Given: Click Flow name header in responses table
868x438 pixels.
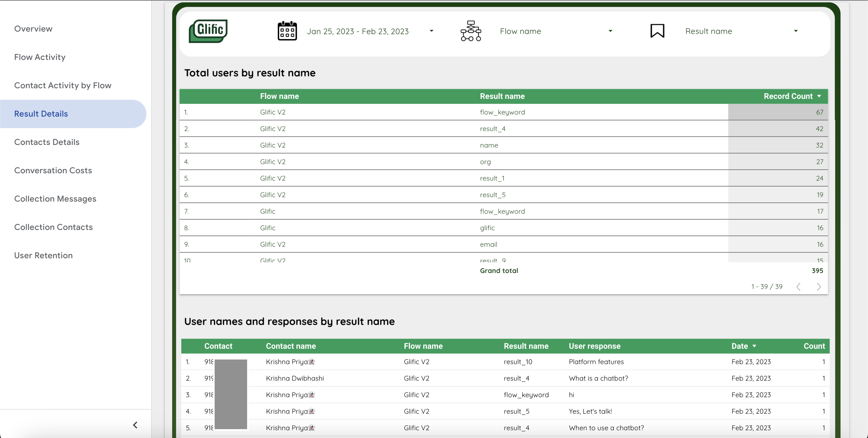Looking at the screenshot, I should [423, 346].
